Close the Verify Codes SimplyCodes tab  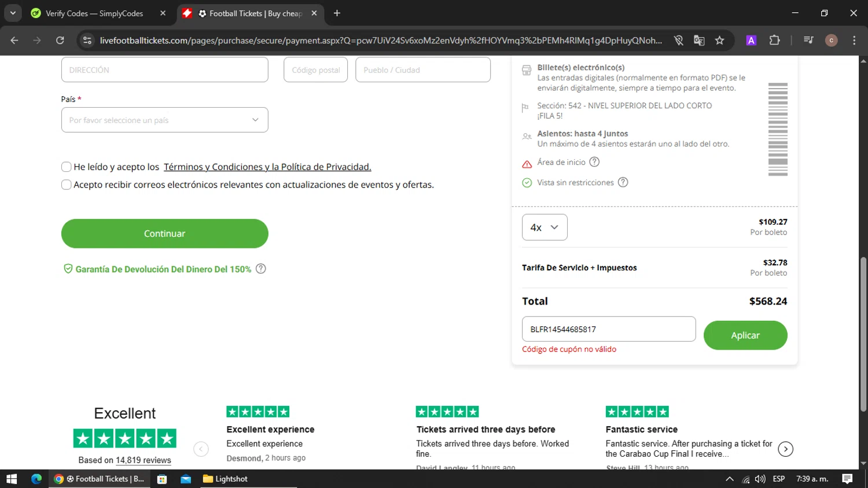163,13
